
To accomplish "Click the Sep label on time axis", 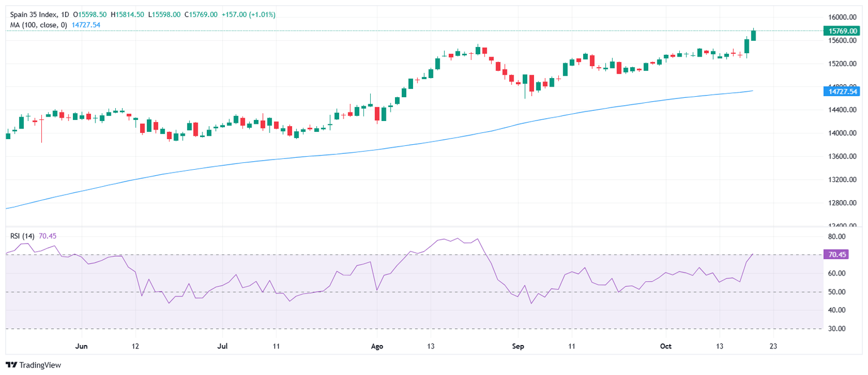I will pyautogui.click(x=518, y=346).
